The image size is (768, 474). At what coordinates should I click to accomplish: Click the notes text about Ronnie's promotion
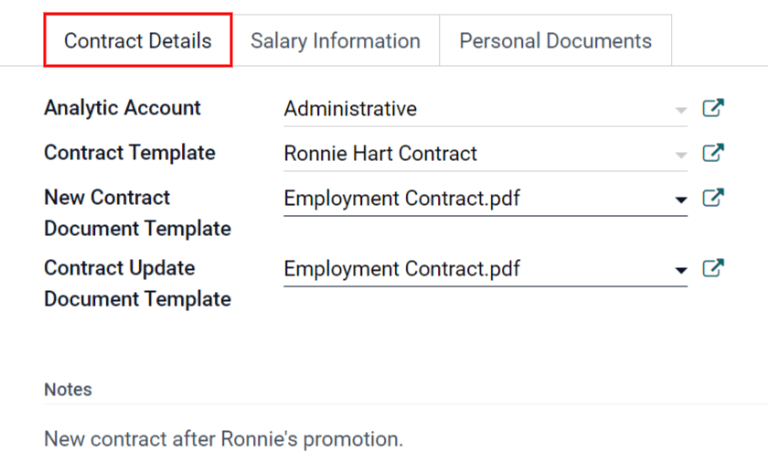[x=223, y=438]
